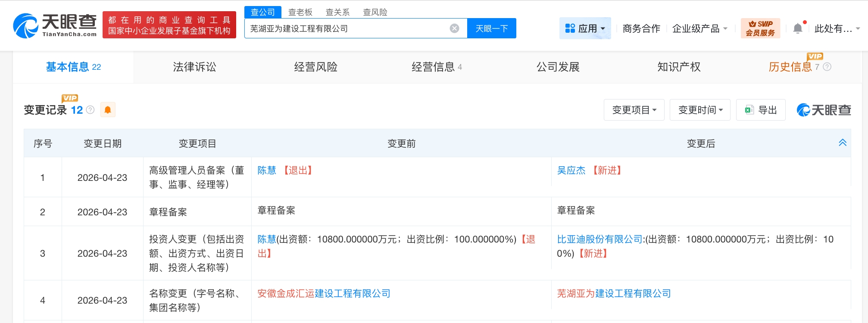Clear the search box with X icon
The width and height of the screenshot is (868, 323).
click(454, 28)
